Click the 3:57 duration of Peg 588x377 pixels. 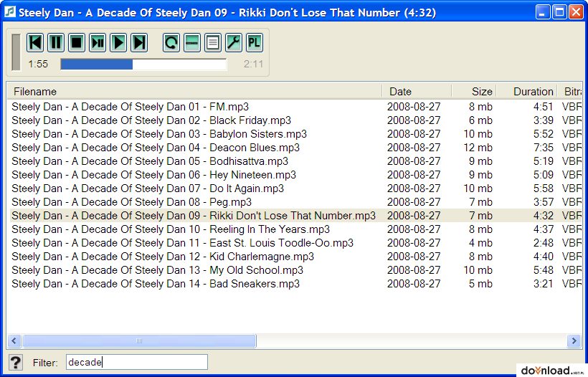pyautogui.click(x=544, y=202)
